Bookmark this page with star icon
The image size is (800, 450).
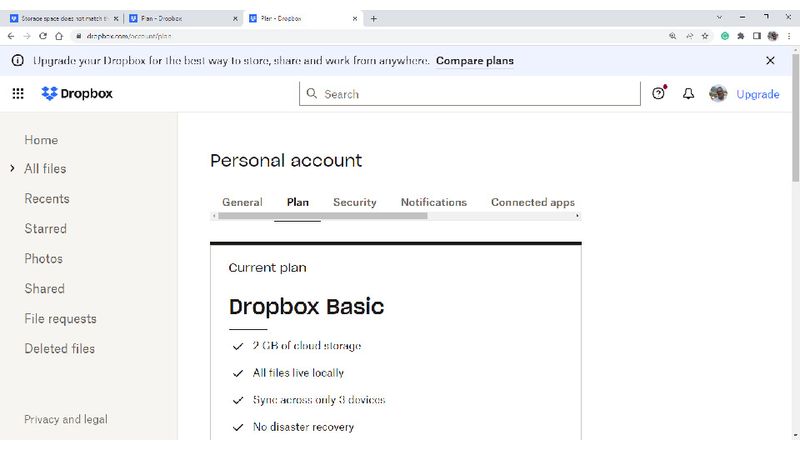(x=705, y=36)
